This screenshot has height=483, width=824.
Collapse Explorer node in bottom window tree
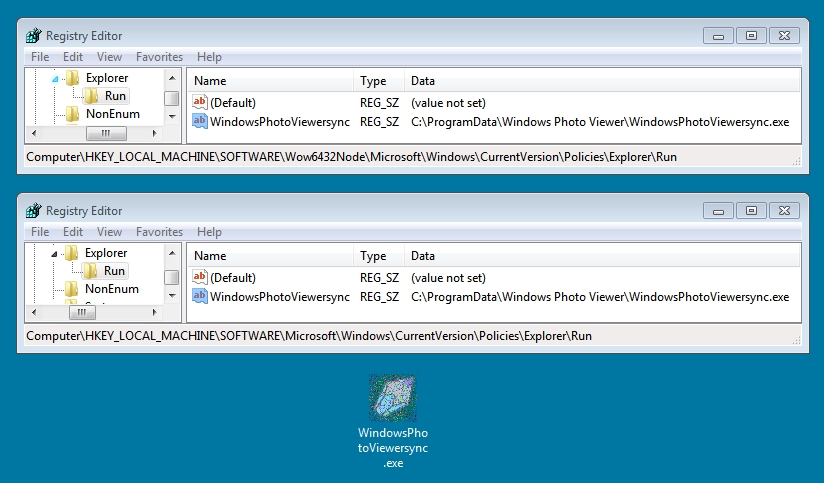point(56,253)
